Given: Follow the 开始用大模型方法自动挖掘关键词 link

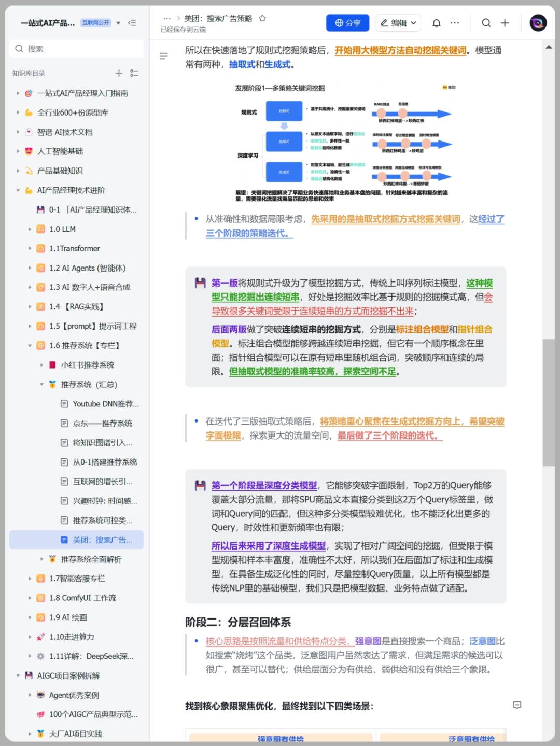Looking at the screenshot, I should pos(400,50).
